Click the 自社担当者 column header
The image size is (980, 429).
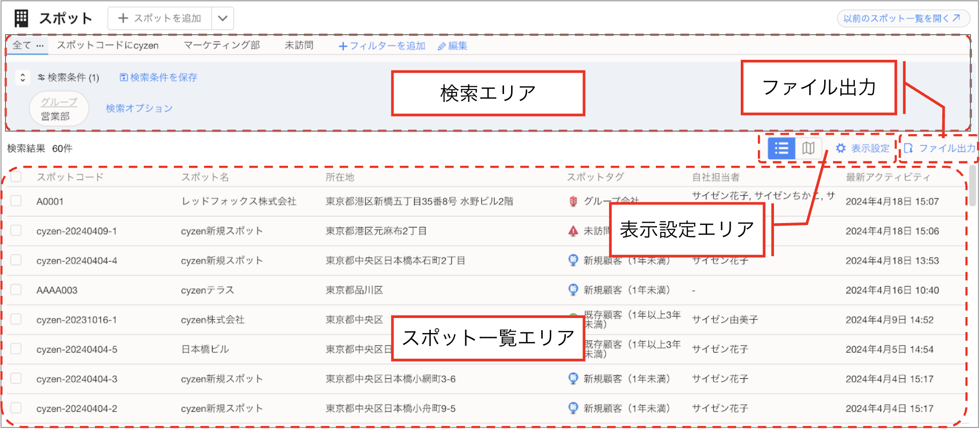[x=716, y=177]
